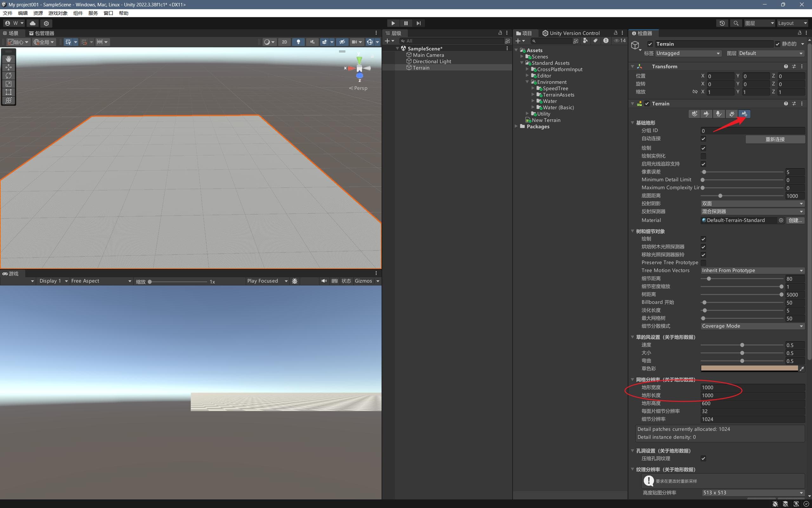This screenshot has height=508, width=812.
Task: Click the 重新连接 button
Action: (x=775, y=139)
